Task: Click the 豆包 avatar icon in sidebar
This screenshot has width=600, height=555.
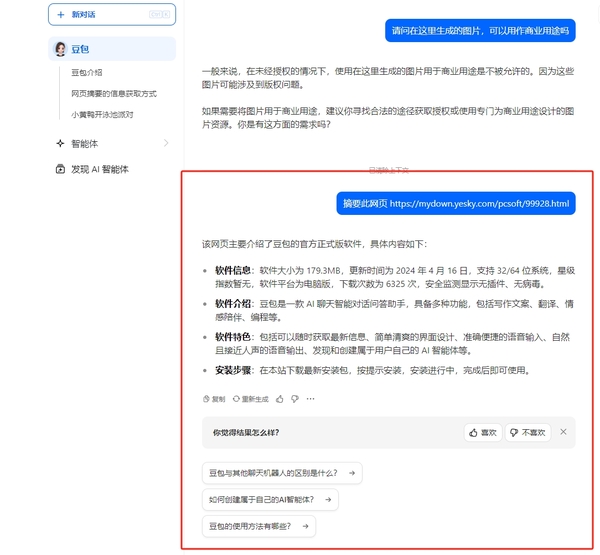Action: (x=61, y=49)
